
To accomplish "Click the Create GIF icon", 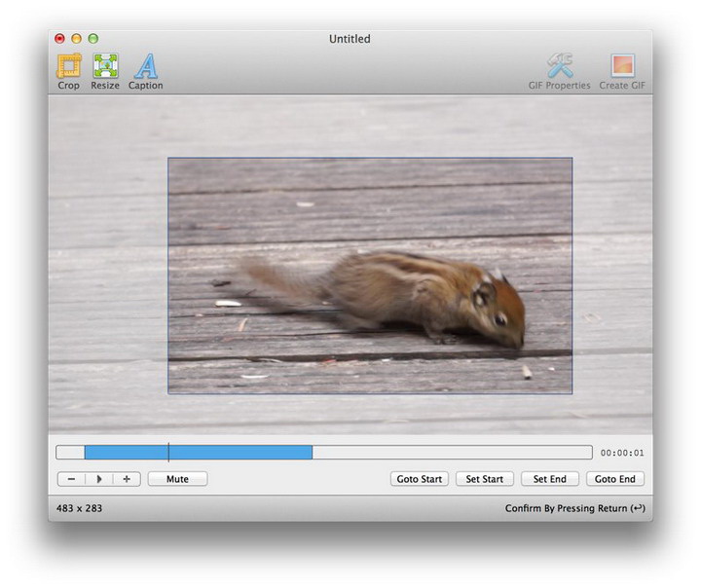I will [x=621, y=67].
